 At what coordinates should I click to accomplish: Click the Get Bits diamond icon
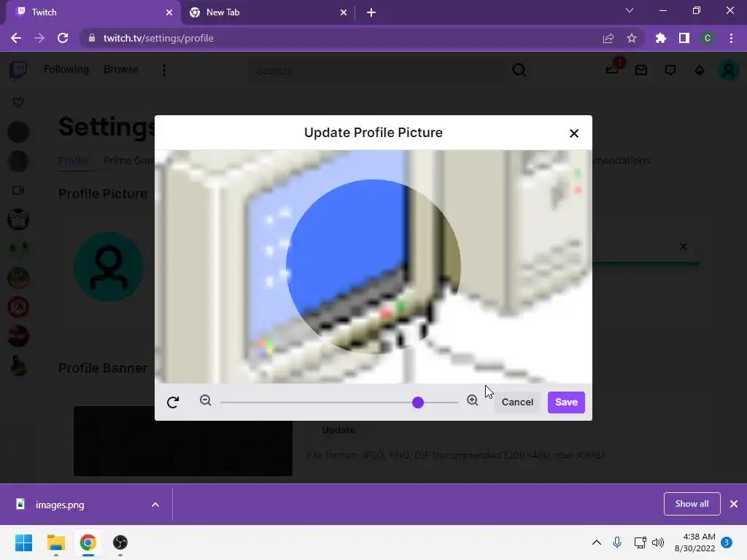tap(700, 71)
